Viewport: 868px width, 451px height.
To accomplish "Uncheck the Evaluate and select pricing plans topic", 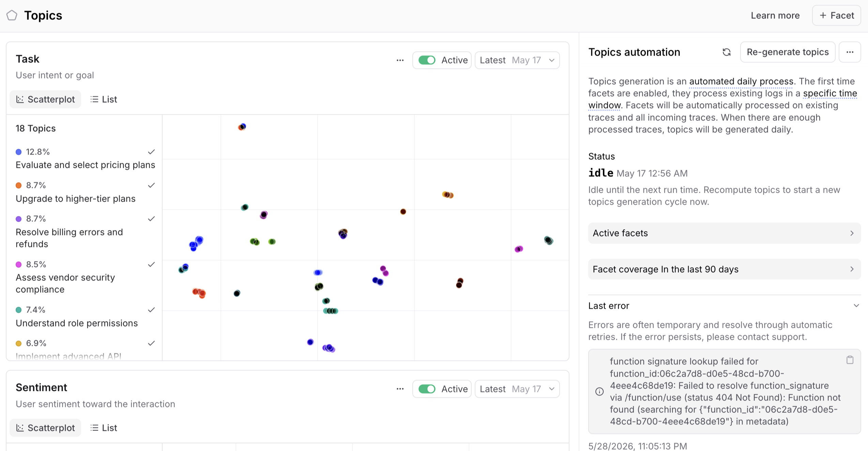I will (151, 152).
